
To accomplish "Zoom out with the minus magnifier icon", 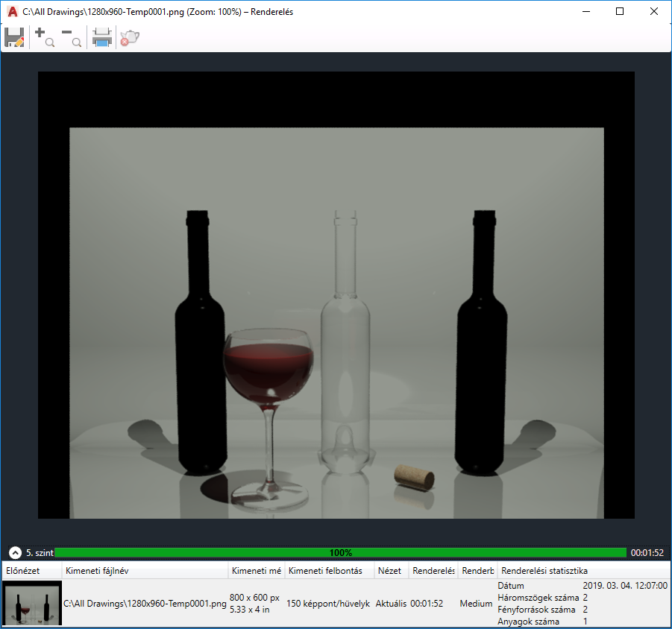I will tap(71, 37).
